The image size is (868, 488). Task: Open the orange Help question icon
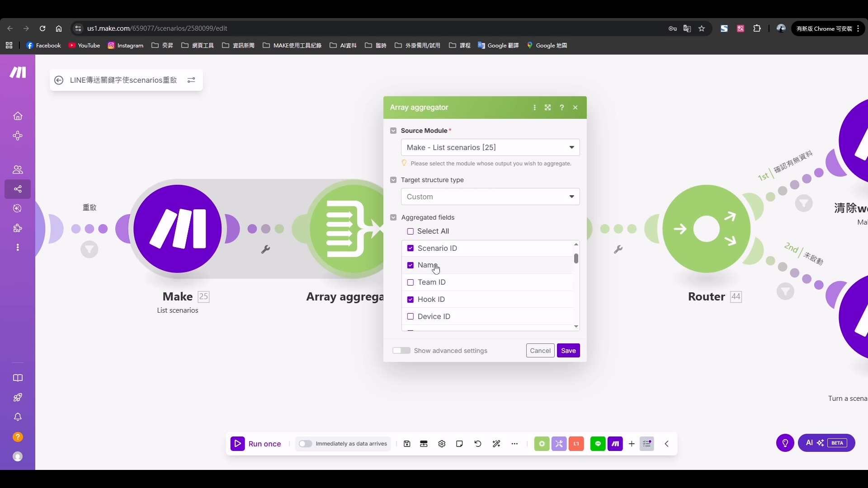(x=18, y=437)
